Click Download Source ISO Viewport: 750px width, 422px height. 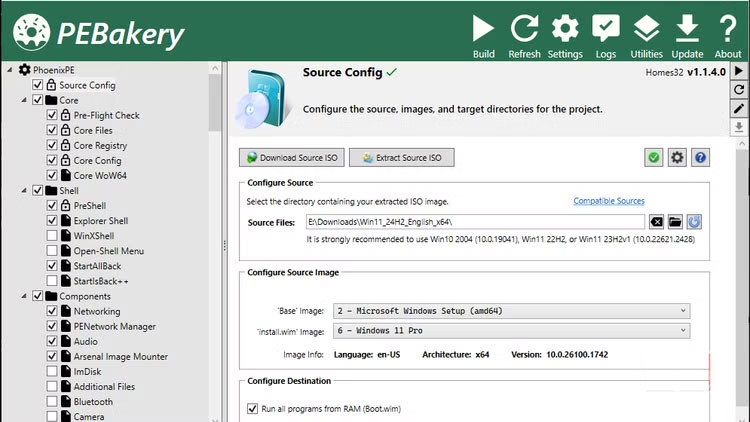pyautogui.click(x=291, y=157)
